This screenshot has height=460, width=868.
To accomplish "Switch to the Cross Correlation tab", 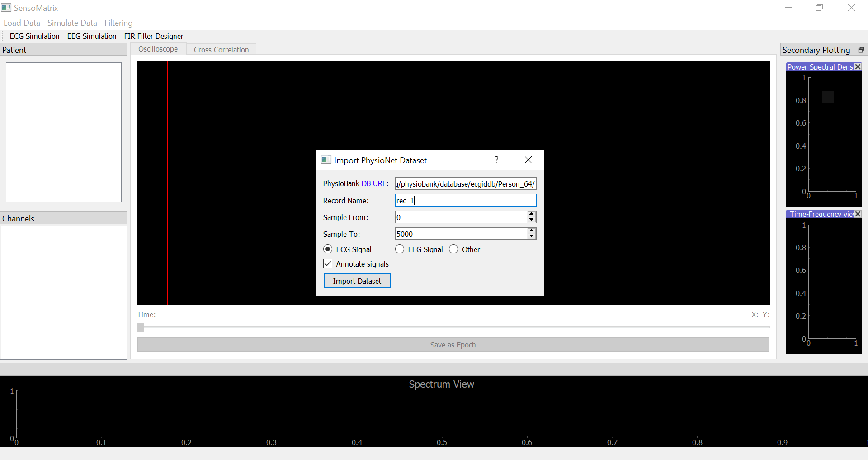I will 221,50.
